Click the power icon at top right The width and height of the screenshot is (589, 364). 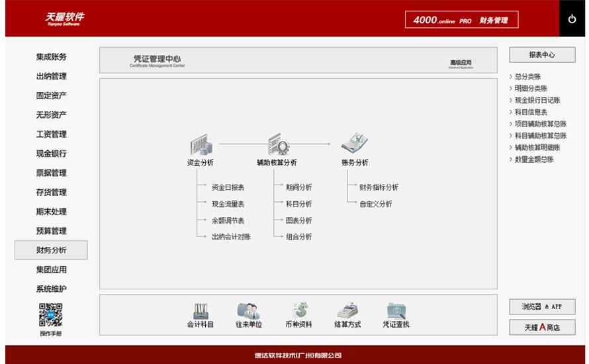click(572, 19)
